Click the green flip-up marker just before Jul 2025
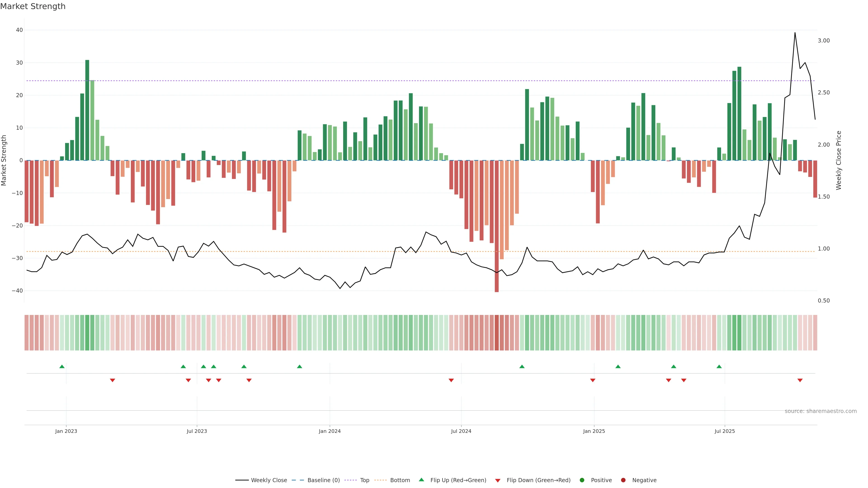The width and height of the screenshot is (868, 488). [719, 366]
